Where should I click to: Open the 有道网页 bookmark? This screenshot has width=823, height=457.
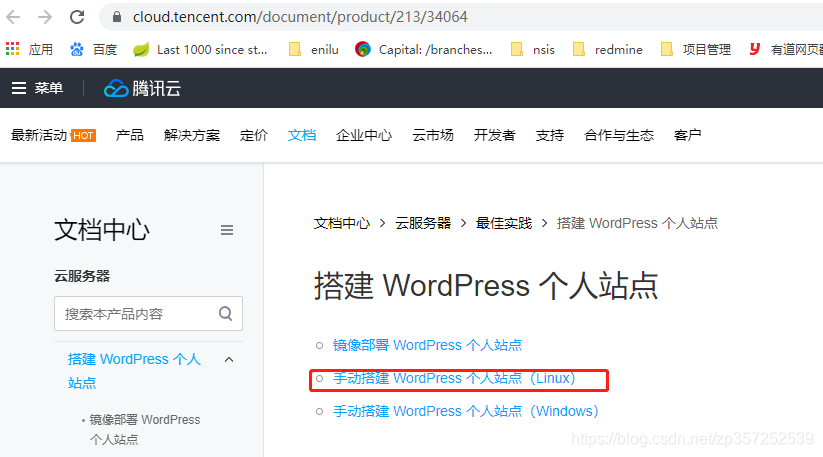[786, 50]
